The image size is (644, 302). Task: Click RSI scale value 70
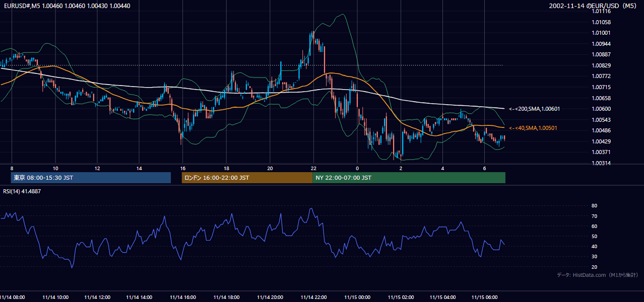(x=594, y=216)
